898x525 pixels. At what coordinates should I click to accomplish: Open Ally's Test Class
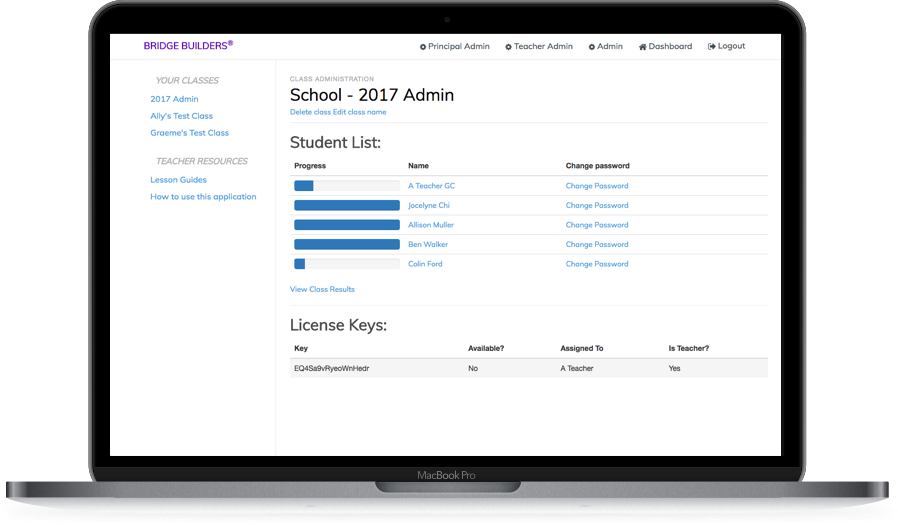pyautogui.click(x=182, y=116)
